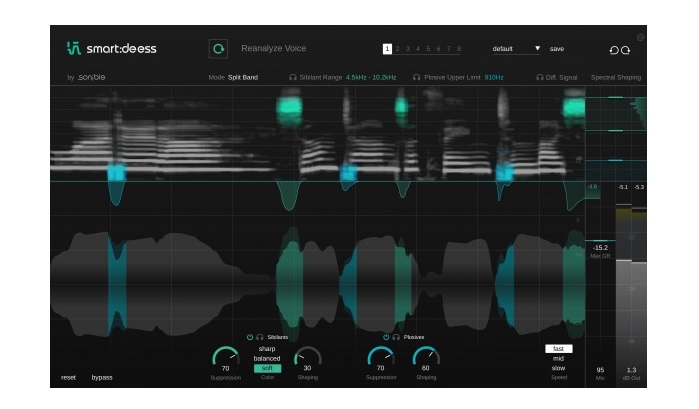Click the Plosives Suppression knob
699x409 pixels.
(x=381, y=358)
